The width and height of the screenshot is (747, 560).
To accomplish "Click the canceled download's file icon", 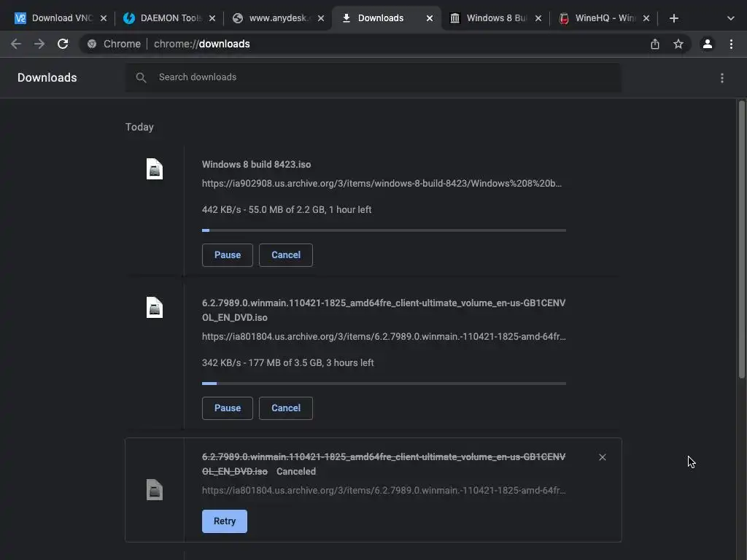I will (x=155, y=489).
